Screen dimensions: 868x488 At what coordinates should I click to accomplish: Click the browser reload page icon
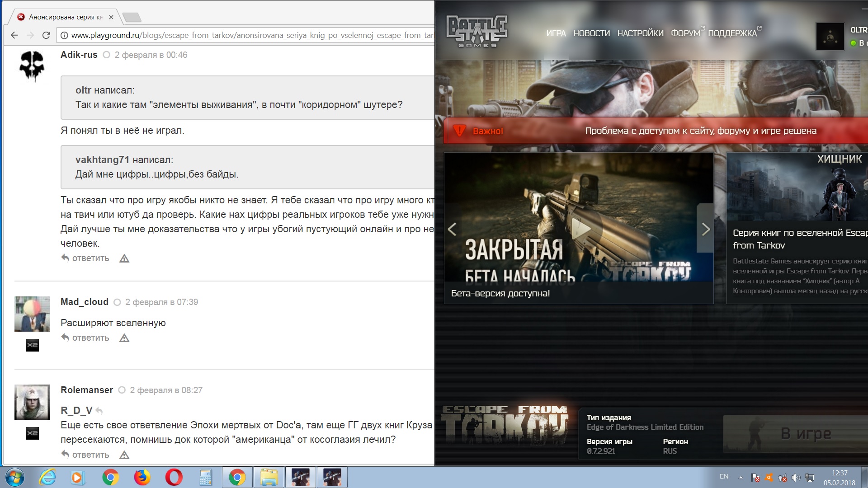pyautogui.click(x=46, y=35)
